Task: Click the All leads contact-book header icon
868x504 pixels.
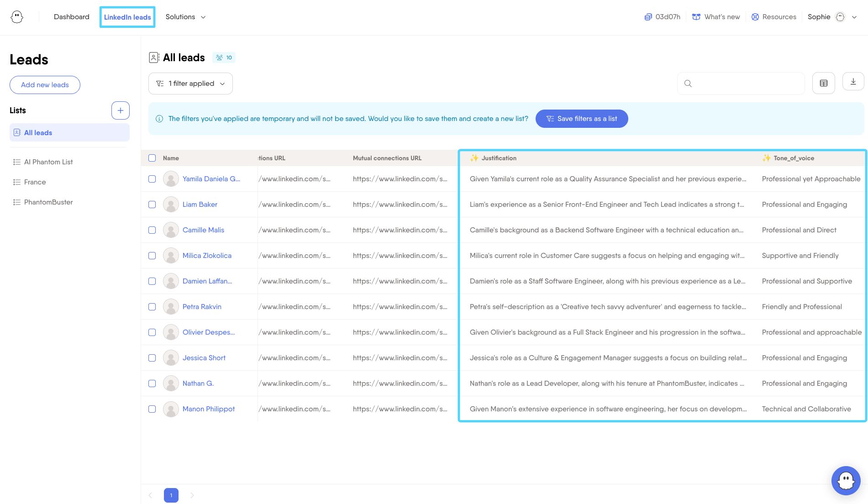Action: pyautogui.click(x=154, y=58)
